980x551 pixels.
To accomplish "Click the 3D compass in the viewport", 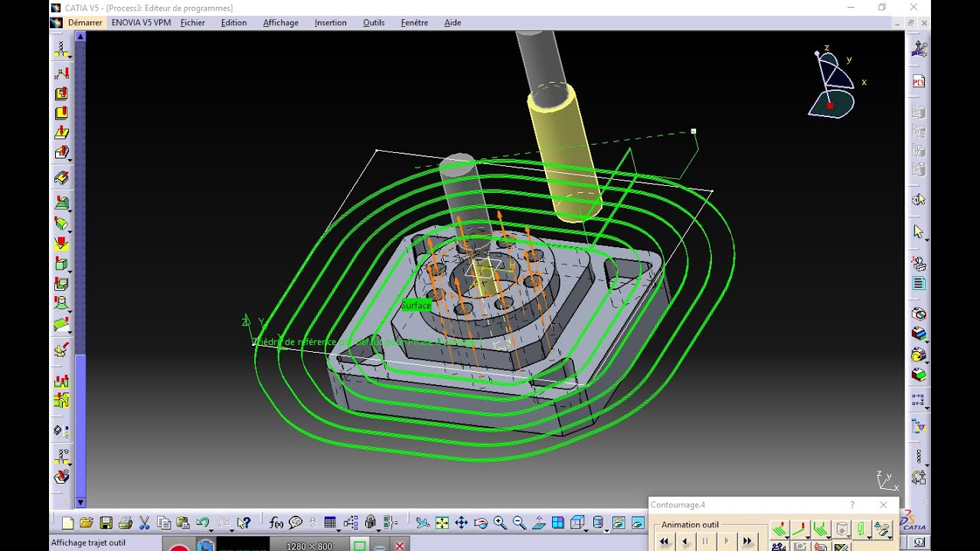I will click(x=832, y=84).
